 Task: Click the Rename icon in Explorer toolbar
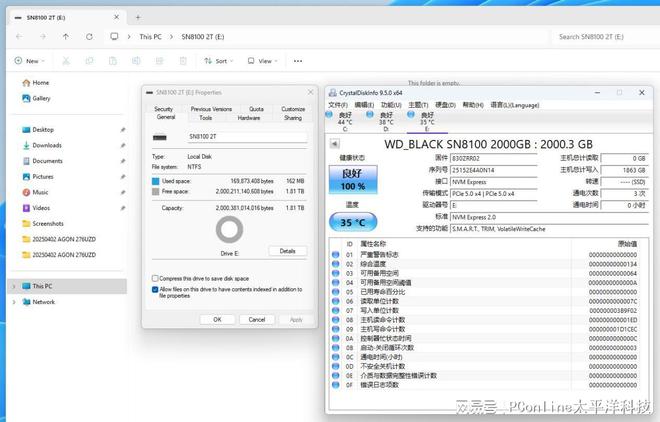[x=136, y=61]
